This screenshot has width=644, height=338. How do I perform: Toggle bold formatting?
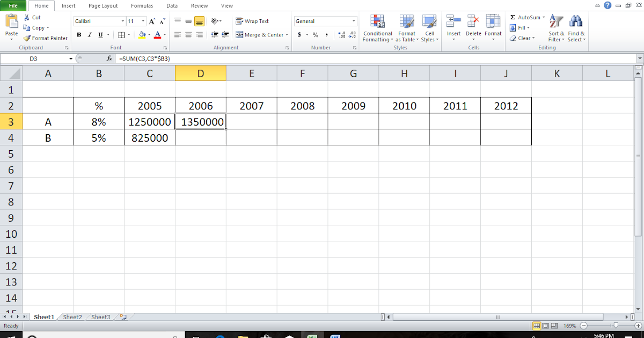[78, 34]
